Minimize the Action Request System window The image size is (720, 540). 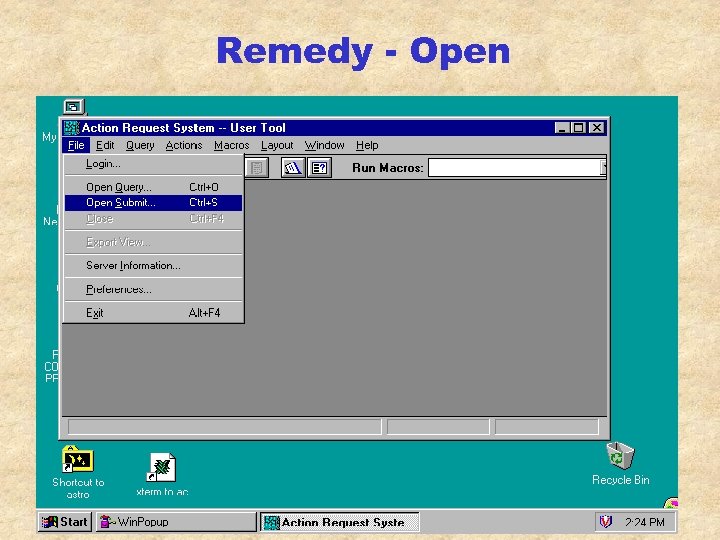(562, 128)
